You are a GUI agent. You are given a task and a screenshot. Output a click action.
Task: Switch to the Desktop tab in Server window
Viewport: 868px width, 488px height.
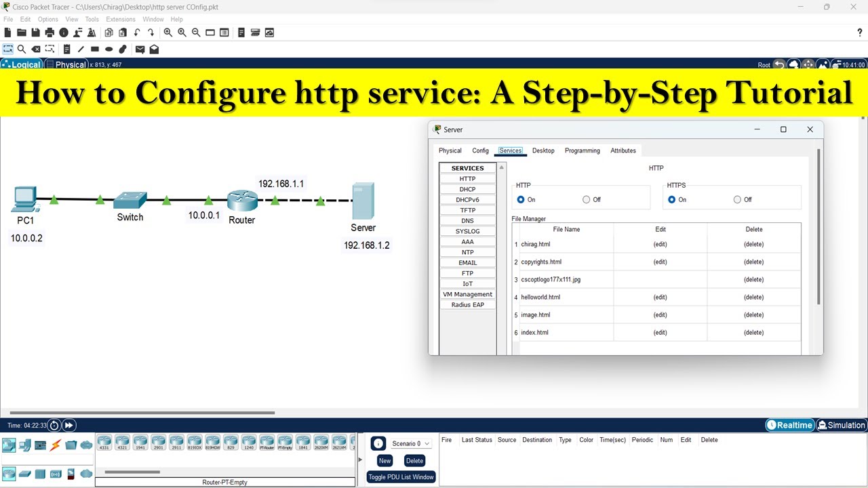(x=543, y=150)
